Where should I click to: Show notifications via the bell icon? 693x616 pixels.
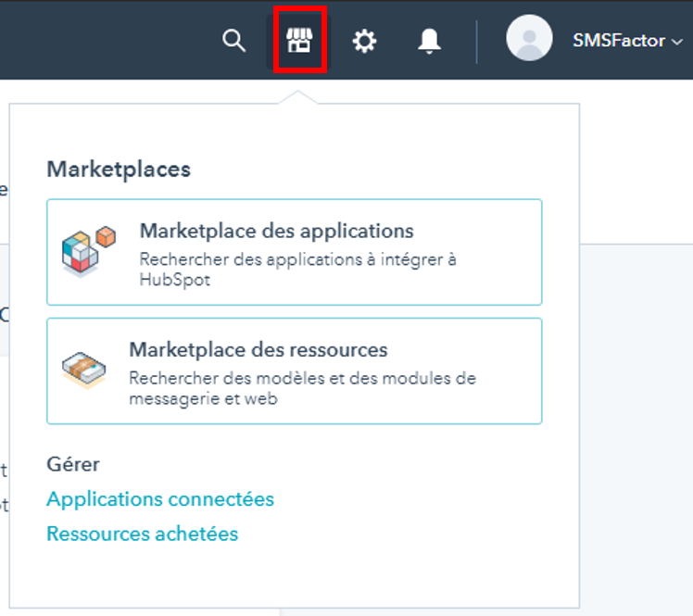pyautogui.click(x=429, y=41)
